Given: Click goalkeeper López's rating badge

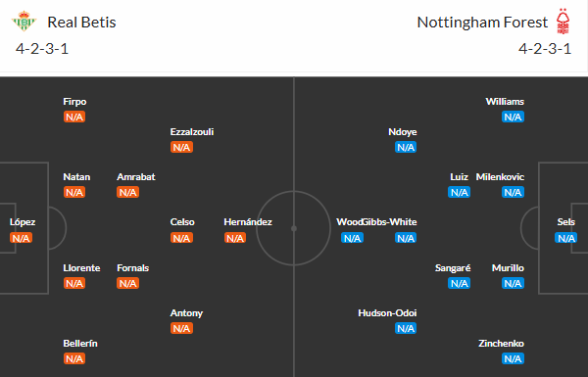Looking at the screenshot, I should [x=21, y=238].
